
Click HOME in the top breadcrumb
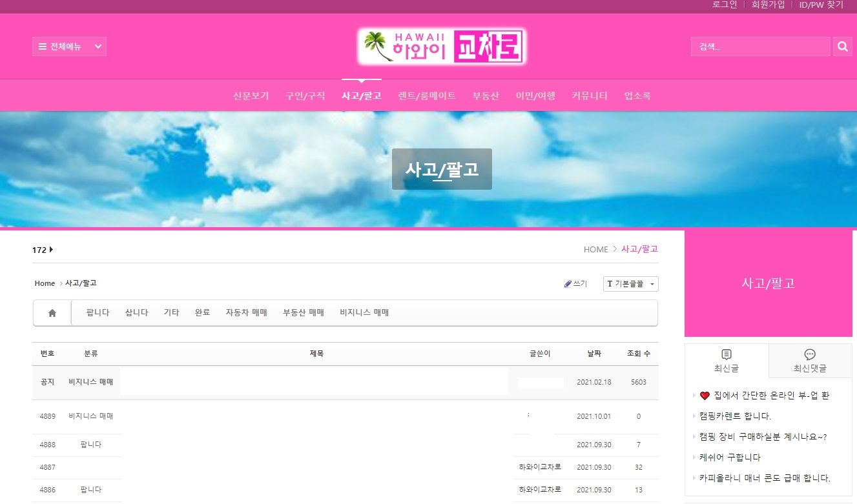tap(596, 249)
